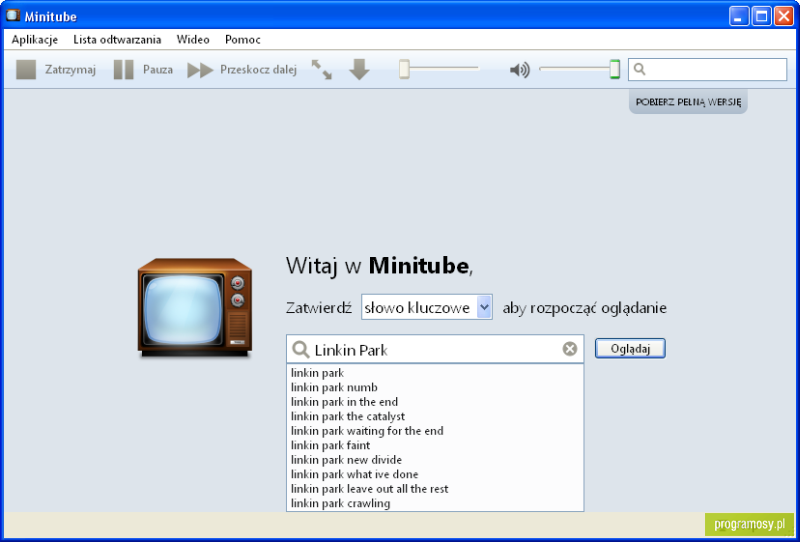Image resolution: width=800 pixels, height=542 pixels.
Task: Open the Pomoc menu
Action: click(243, 39)
